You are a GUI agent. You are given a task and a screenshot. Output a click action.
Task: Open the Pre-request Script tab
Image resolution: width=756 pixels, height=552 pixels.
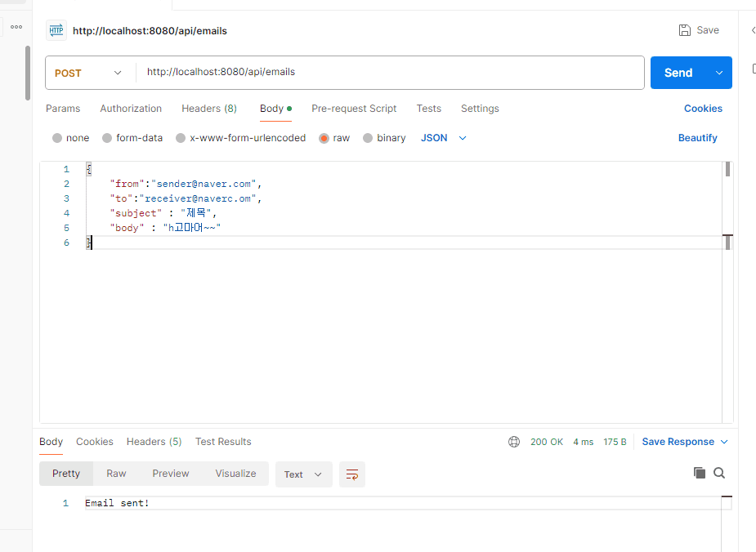coord(354,109)
